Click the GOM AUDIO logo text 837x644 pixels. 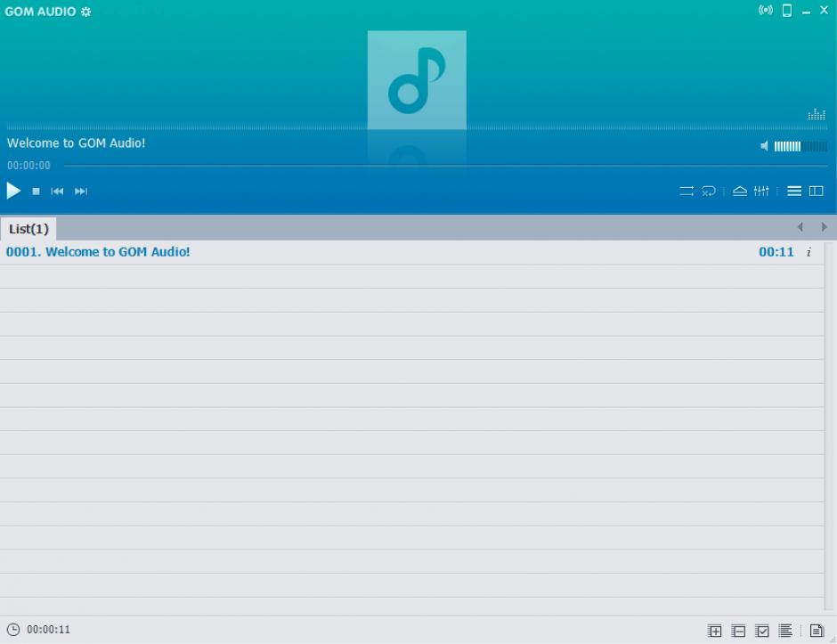tap(41, 12)
